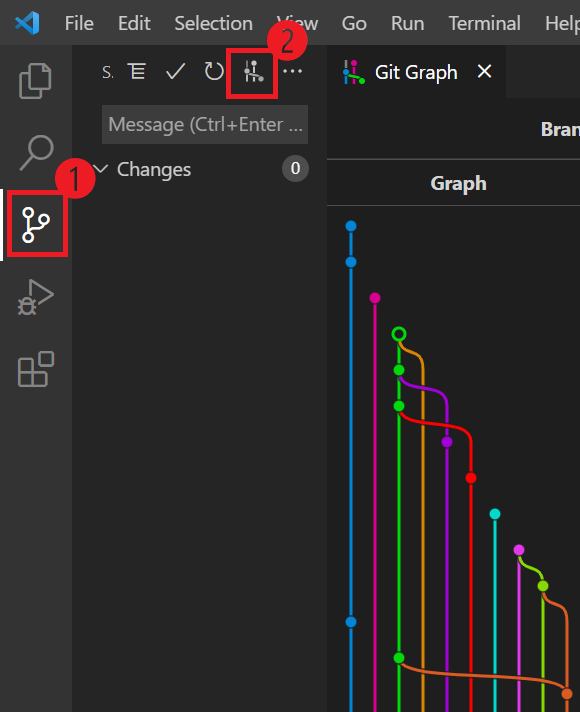580x712 pixels.
Task: Open the Explorer view in activity bar
Action: (35, 81)
